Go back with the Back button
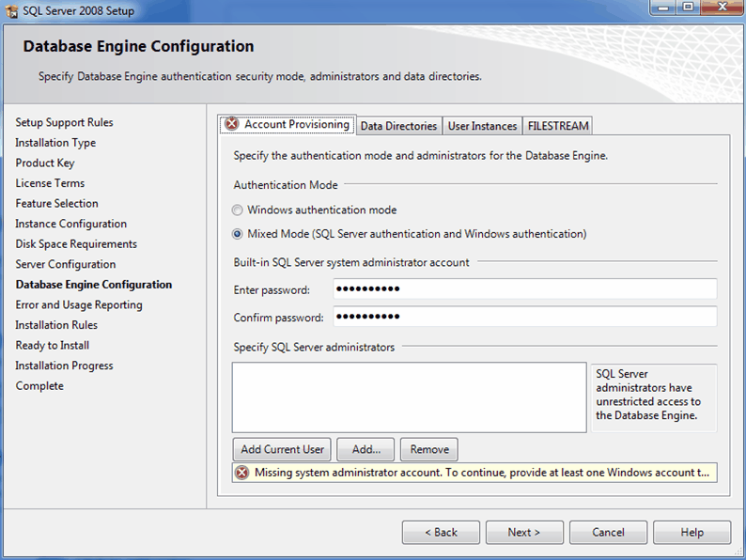 (441, 532)
